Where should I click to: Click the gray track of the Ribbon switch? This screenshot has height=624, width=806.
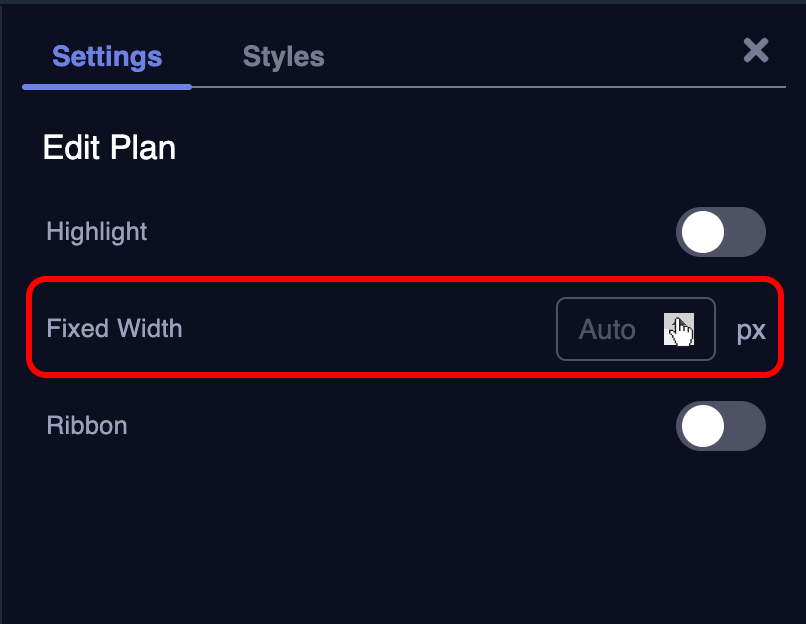pos(745,427)
